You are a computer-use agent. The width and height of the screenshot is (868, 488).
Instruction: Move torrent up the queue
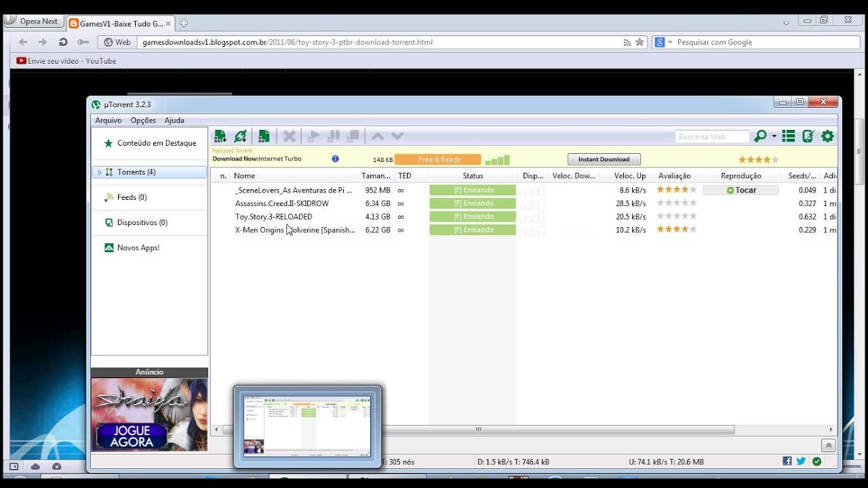378,136
